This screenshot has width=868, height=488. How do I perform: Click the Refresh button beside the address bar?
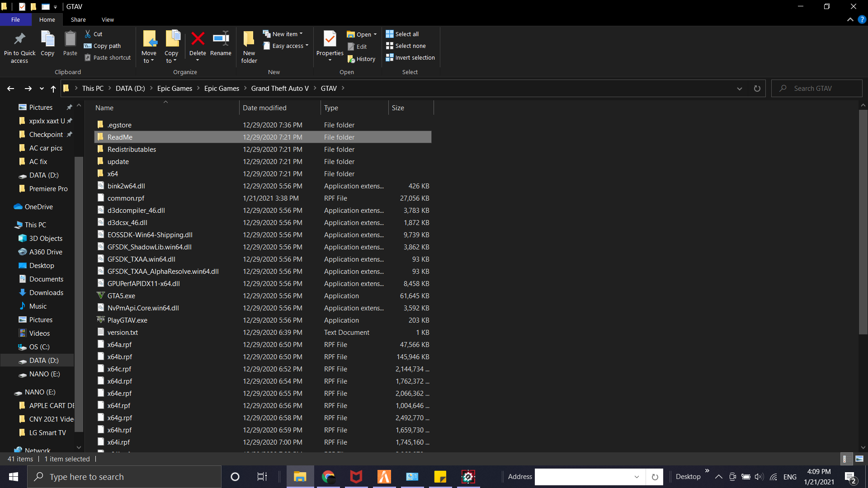(757, 89)
